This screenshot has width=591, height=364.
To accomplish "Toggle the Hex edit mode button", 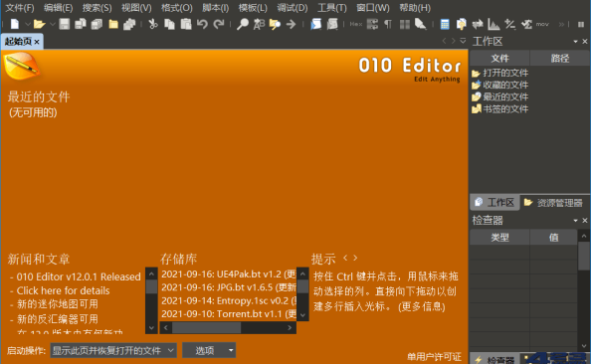I will 356,24.
